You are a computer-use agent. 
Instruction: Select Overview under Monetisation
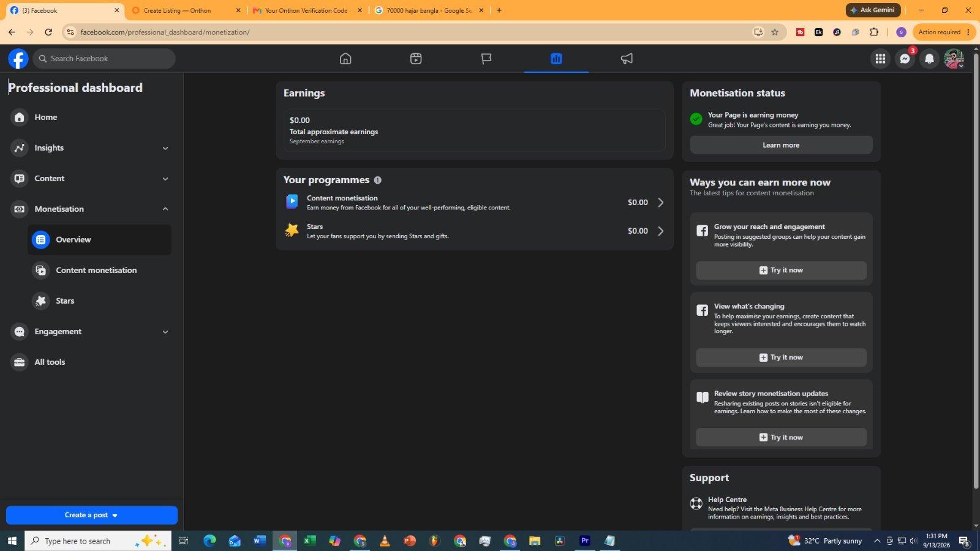[x=99, y=240]
